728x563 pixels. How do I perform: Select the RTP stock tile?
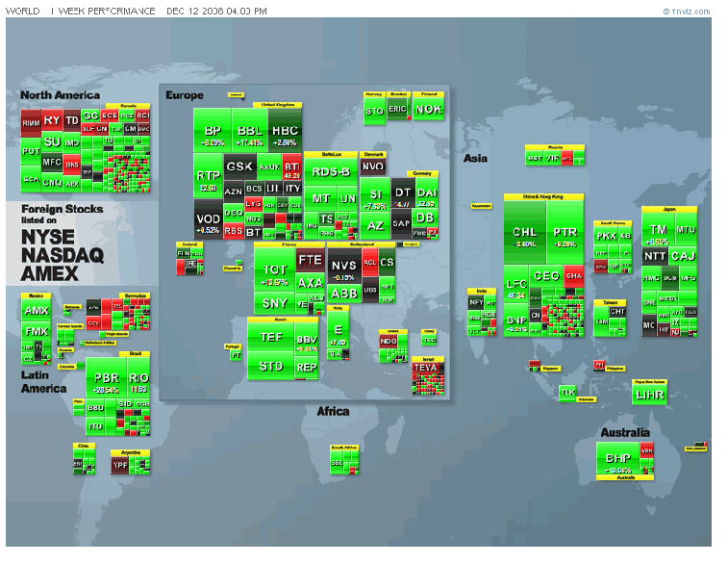(208, 176)
